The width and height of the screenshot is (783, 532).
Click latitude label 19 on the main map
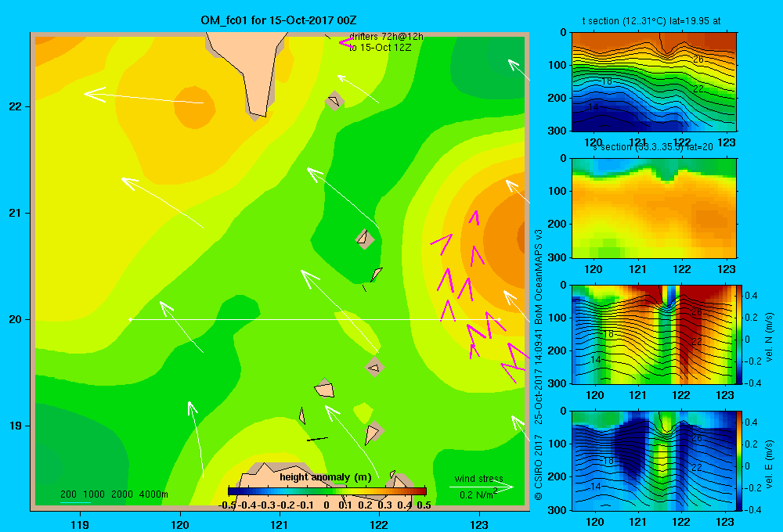pos(16,426)
